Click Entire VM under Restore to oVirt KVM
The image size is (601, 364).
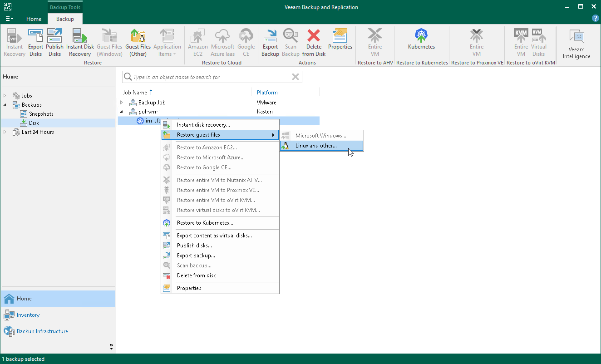click(x=521, y=43)
